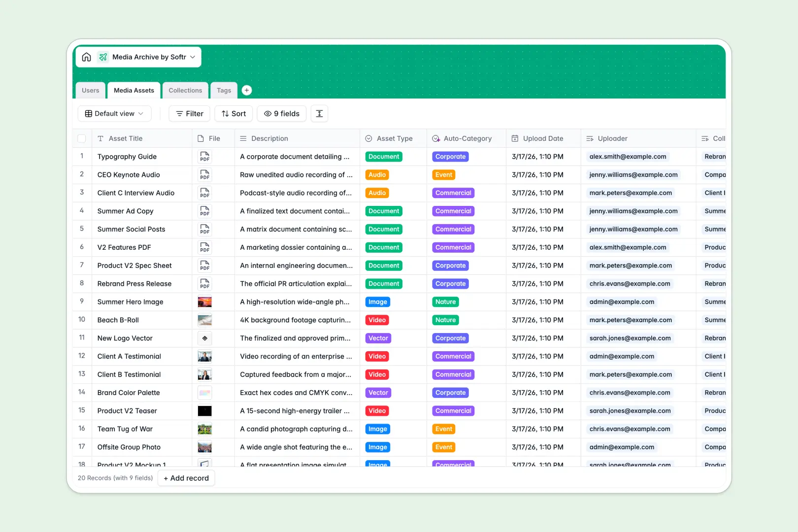Click the plus icon to add a new tab
The height and width of the screenshot is (532, 798).
tap(246, 90)
